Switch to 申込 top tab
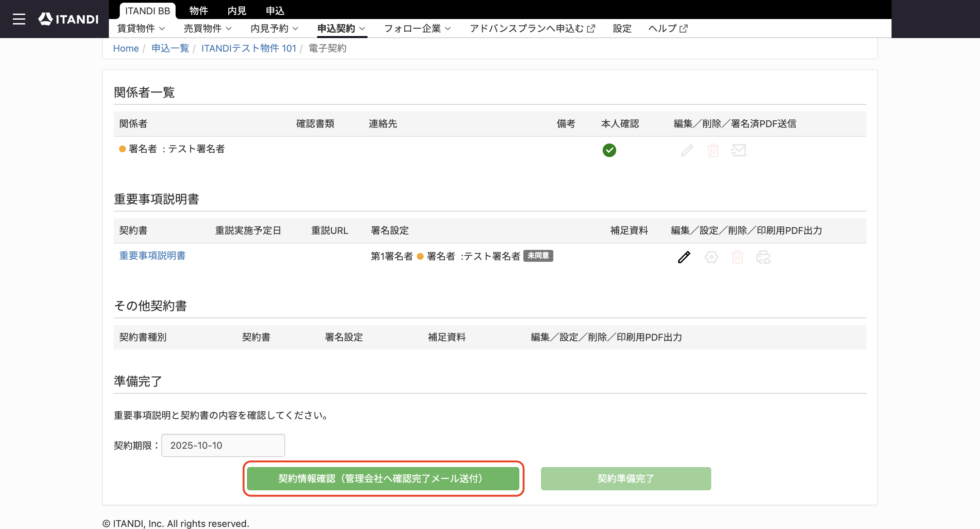The height and width of the screenshot is (529, 980). point(275,11)
